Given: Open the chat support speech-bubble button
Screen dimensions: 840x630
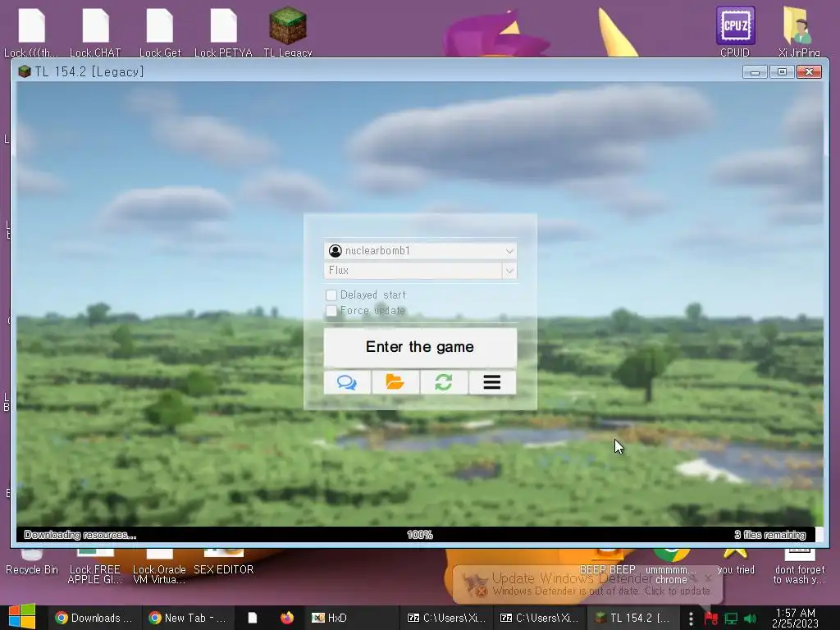Looking at the screenshot, I should (347, 382).
